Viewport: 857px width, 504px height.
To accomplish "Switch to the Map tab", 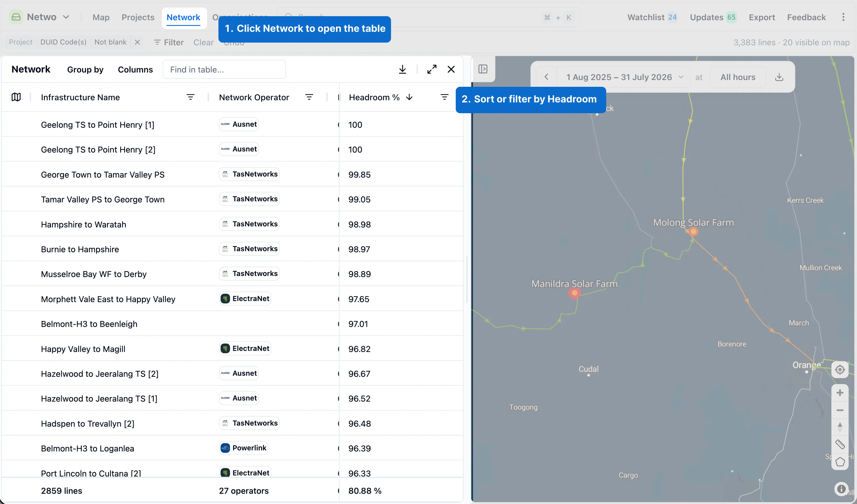I will 101,17.
